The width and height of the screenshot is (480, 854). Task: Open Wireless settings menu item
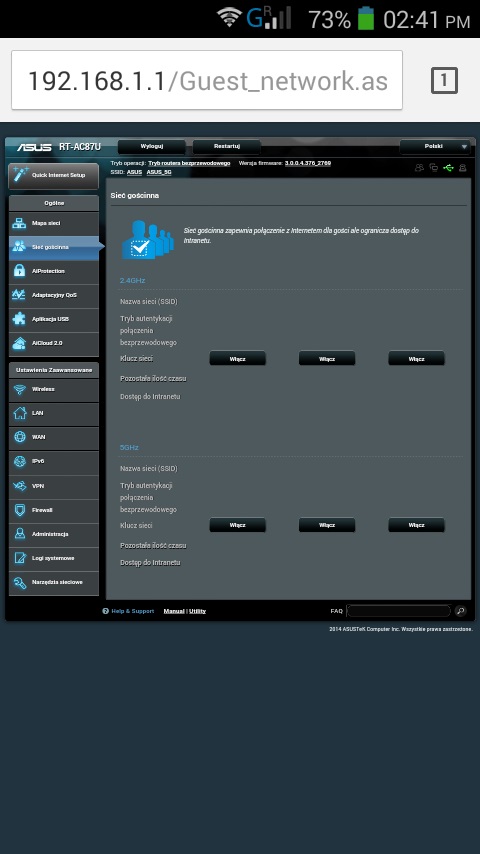(54, 389)
